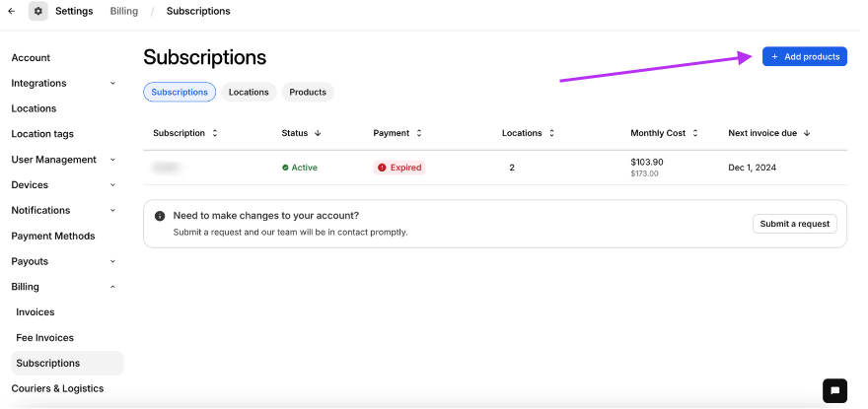Sort by Status column arrow

318,133
